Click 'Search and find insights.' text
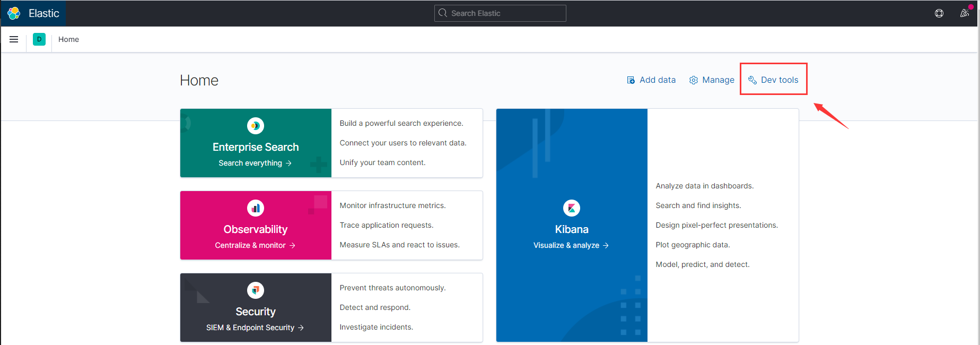 click(x=698, y=205)
